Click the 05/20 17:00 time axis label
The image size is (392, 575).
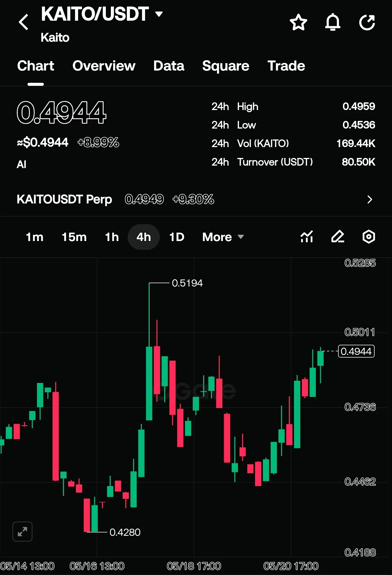coord(291,566)
